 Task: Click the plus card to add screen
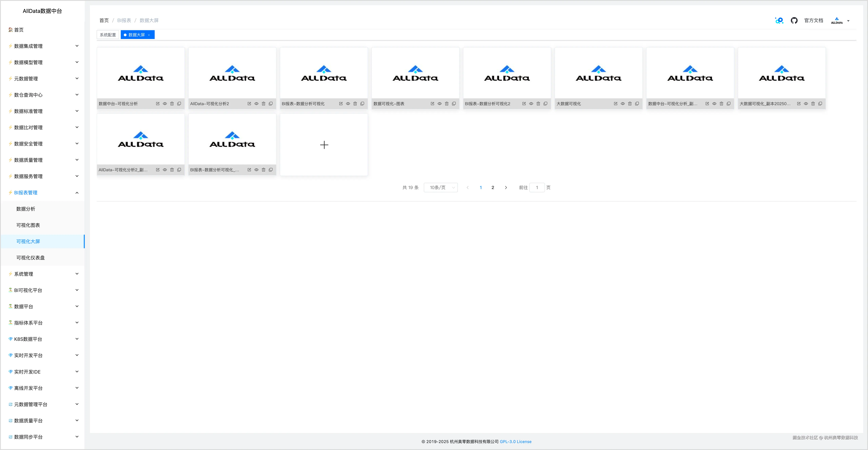pos(324,145)
